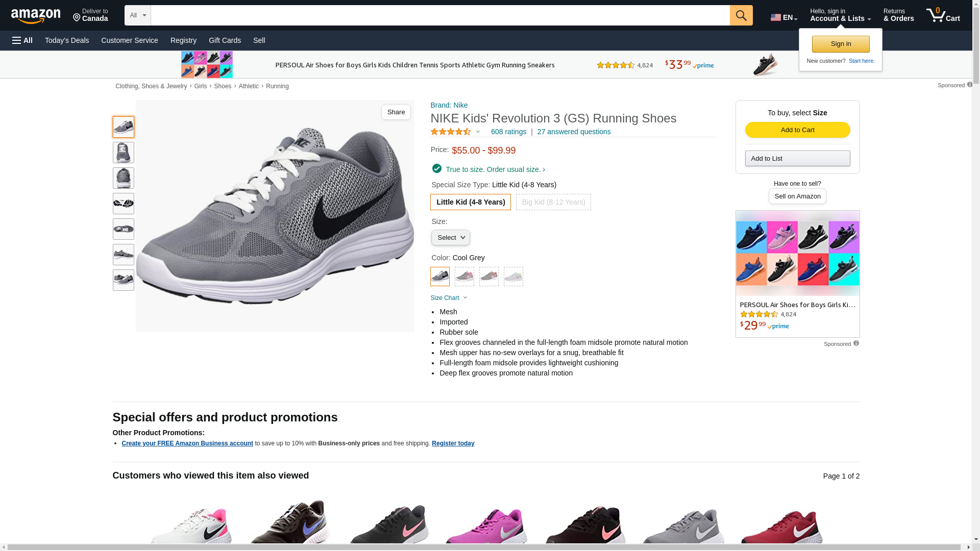The image size is (980, 551).
Task: Click the Deliver to Canada location pin
Action: [x=77, y=18]
